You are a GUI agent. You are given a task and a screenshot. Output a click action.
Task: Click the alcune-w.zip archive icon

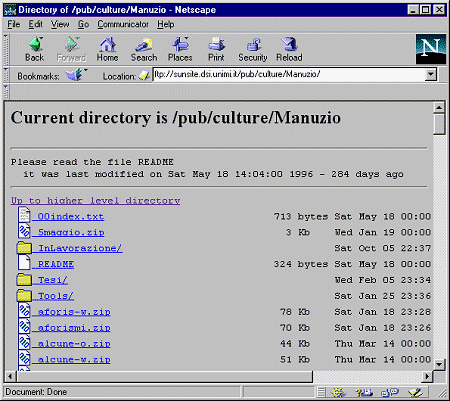24,358
